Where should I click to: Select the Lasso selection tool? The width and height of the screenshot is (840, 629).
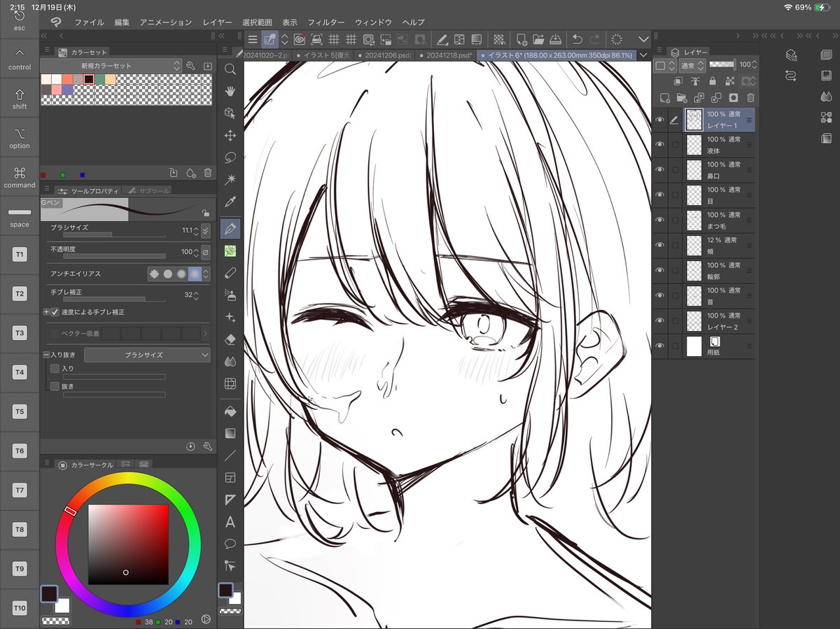click(x=230, y=157)
